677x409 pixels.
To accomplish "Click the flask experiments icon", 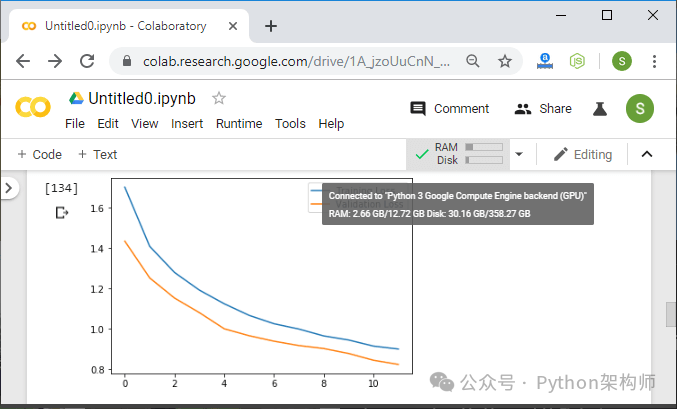I will pos(600,109).
